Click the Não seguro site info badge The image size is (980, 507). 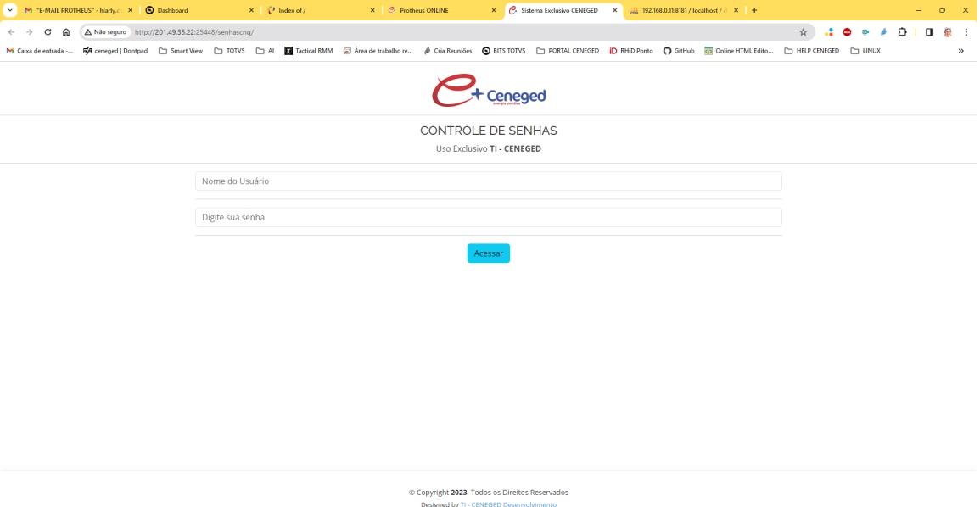[105, 32]
